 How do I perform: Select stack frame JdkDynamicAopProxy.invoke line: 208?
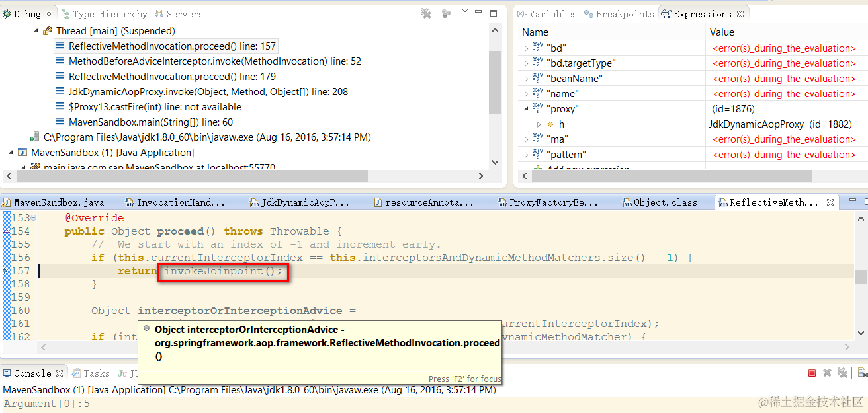click(202, 92)
